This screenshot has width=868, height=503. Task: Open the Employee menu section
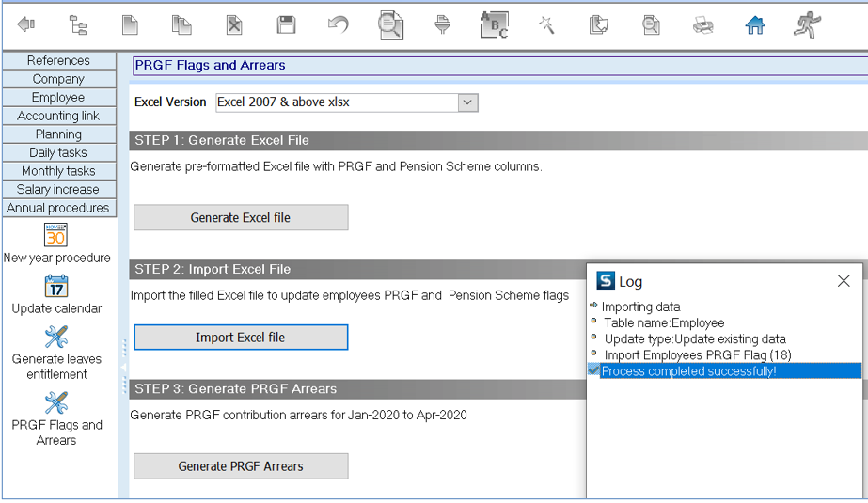[x=58, y=98]
